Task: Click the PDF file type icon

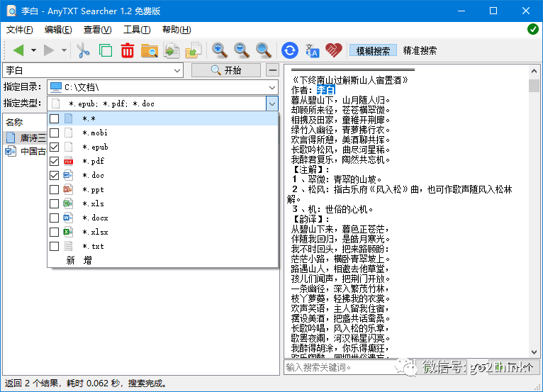Action: coord(68,162)
